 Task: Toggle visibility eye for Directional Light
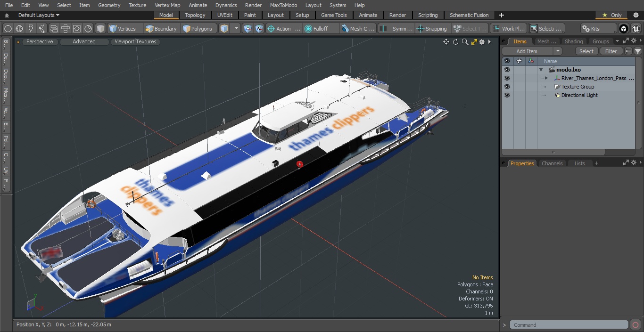507,95
